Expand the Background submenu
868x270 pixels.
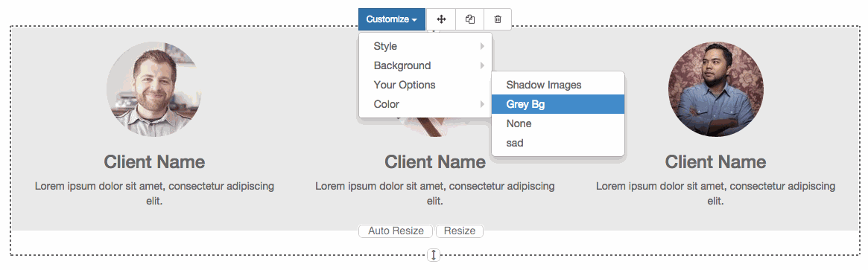pos(425,65)
